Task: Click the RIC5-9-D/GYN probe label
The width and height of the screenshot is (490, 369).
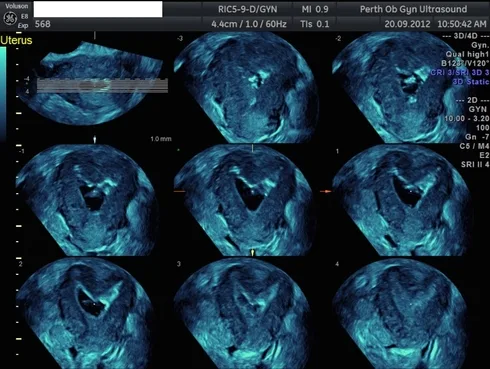Action: (x=247, y=9)
